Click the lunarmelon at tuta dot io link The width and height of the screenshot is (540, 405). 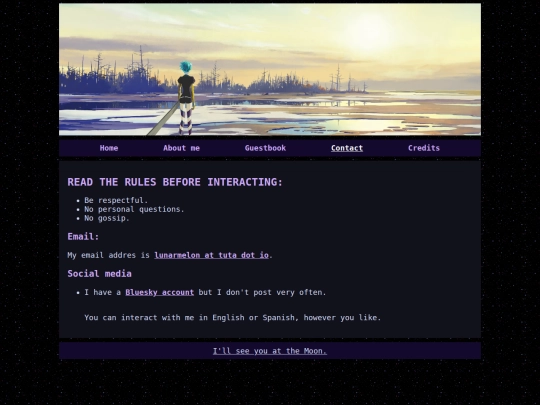211,255
